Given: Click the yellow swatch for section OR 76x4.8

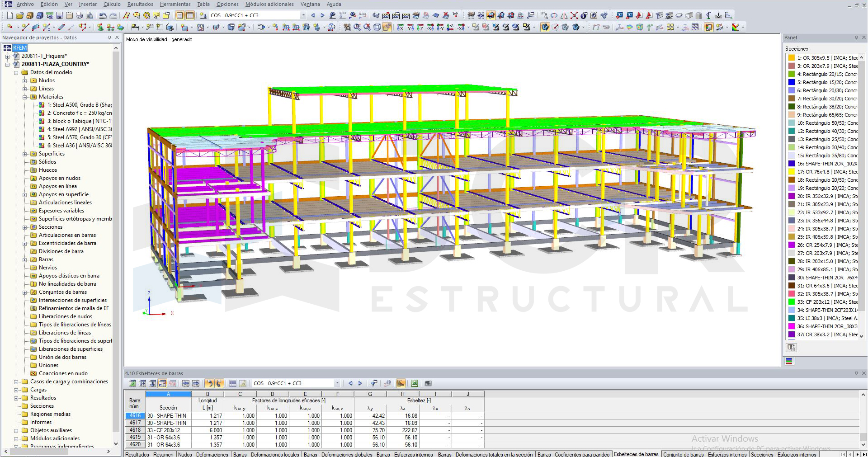Looking at the screenshot, I should 791,172.
